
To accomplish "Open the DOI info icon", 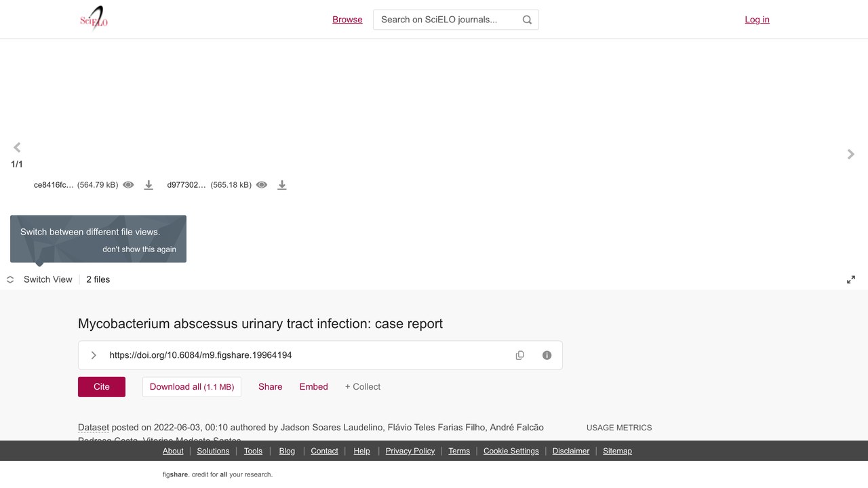I will (x=547, y=355).
